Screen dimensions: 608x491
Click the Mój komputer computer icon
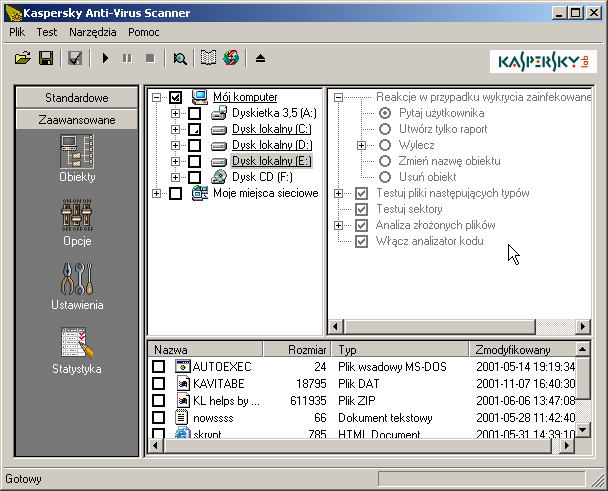[200, 97]
